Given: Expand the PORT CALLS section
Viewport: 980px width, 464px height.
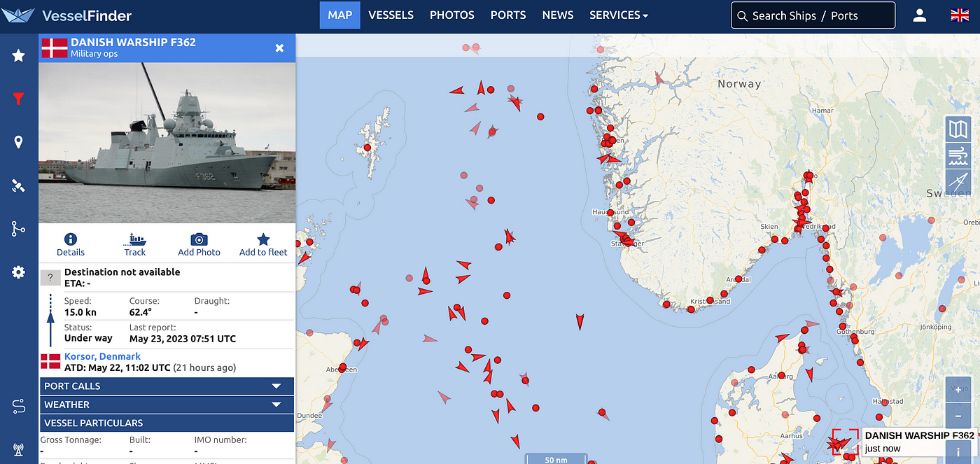Looking at the screenshot, I should [167, 386].
